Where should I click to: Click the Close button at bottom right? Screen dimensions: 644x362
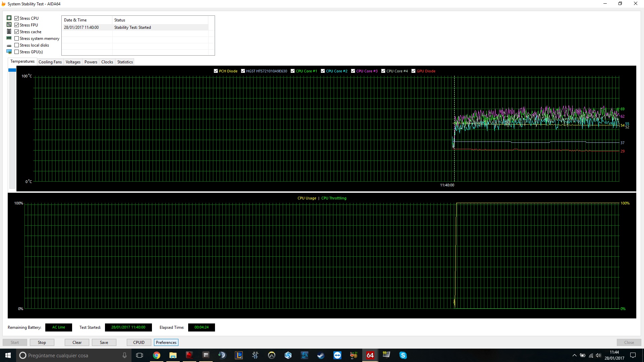click(629, 342)
